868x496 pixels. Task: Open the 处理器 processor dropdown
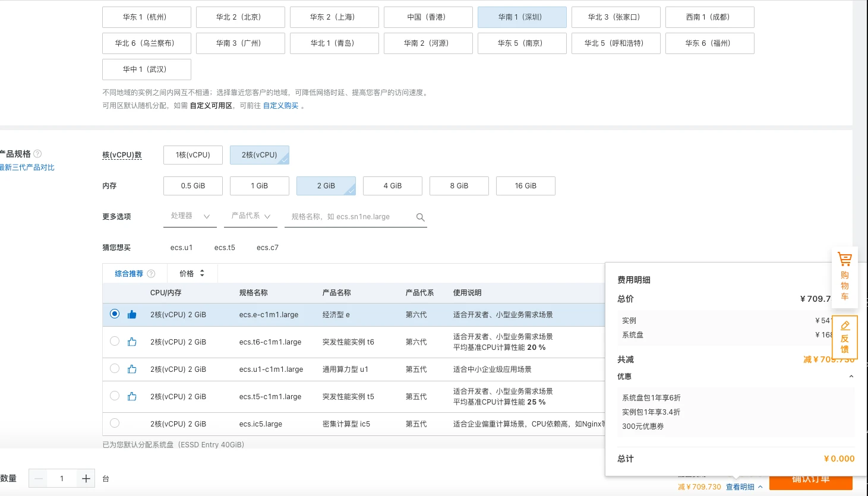190,216
